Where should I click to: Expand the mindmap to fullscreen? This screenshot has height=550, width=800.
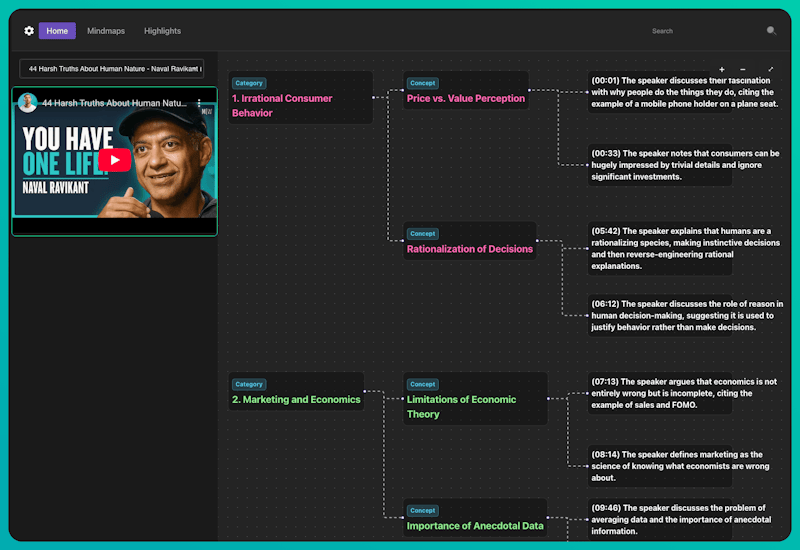(x=770, y=70)
